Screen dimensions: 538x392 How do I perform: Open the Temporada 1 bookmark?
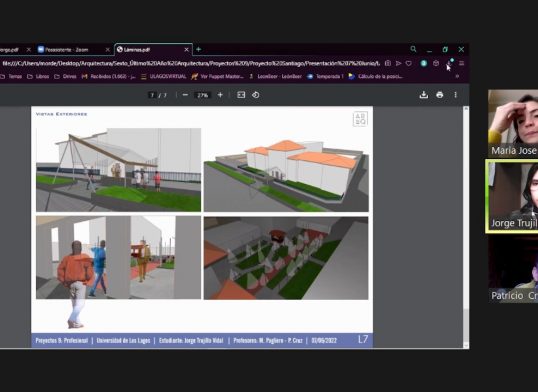click(325, 77)
